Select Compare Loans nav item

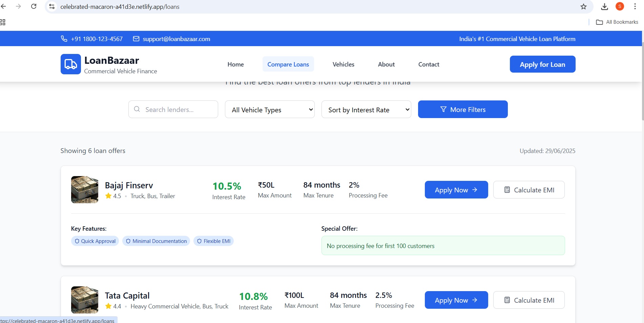click(288, 64)
